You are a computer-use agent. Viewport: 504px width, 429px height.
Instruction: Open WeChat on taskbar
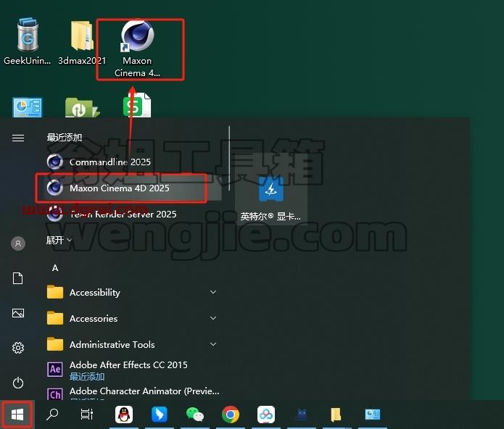click(195, 415)
